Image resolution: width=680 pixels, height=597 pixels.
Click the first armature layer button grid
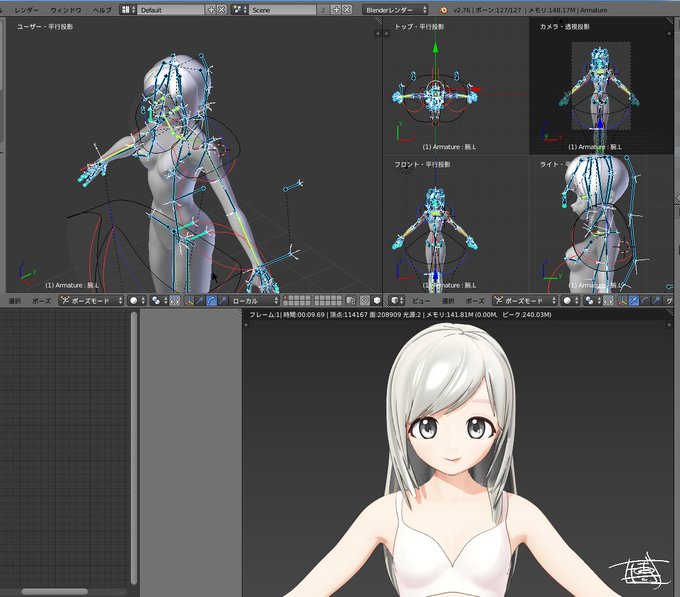point(297,300)
